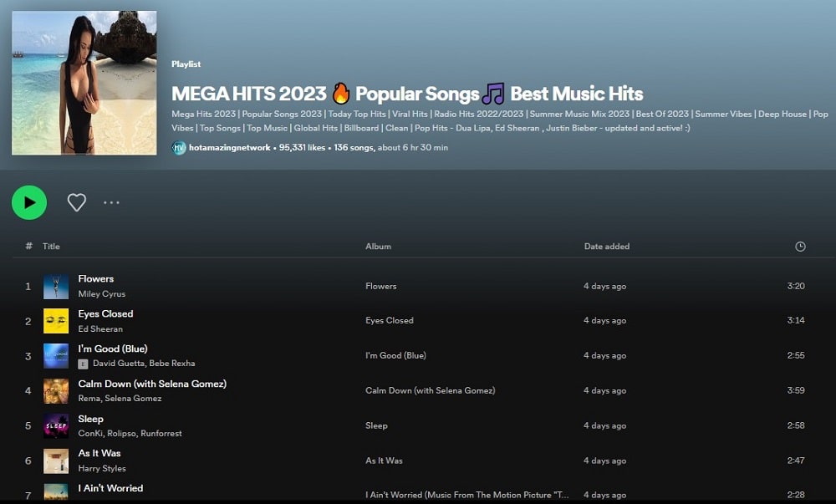Image resolution: width=836 pixels, height=504 pixels.
Task: Open the Flowers song title
Action: coord(96,278)
